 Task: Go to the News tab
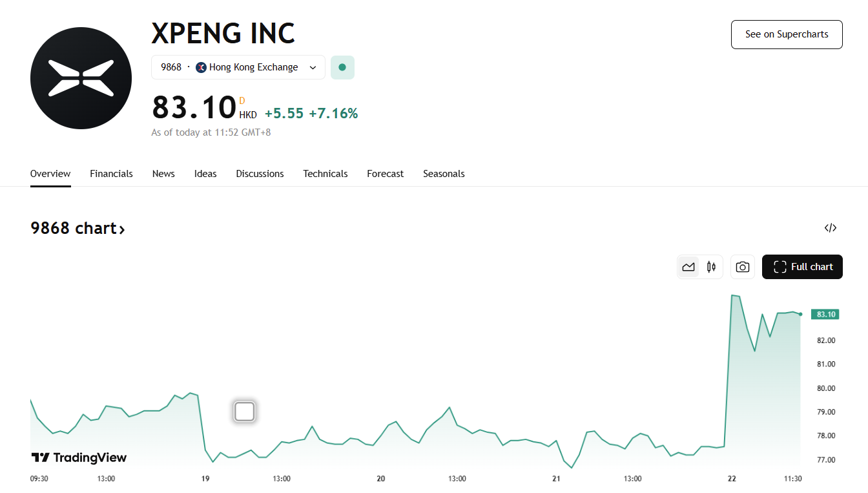pyautogui.click(x=163, y=174)
